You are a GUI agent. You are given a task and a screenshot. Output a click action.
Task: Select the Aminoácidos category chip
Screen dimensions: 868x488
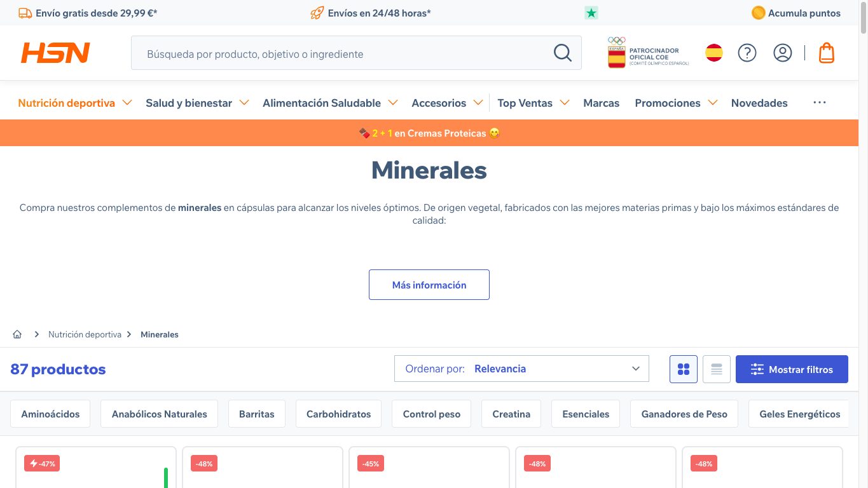tap(50, 414)
